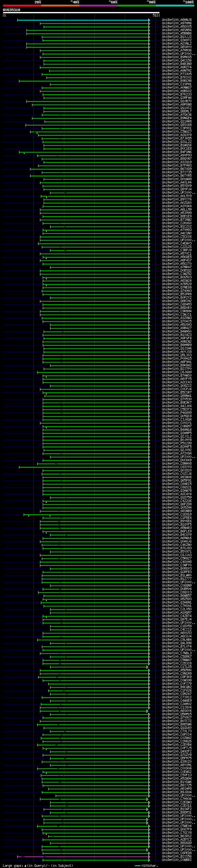Select UniRef100_B8HMR9 entry
The image size is (197, 868).
[177, 345]
